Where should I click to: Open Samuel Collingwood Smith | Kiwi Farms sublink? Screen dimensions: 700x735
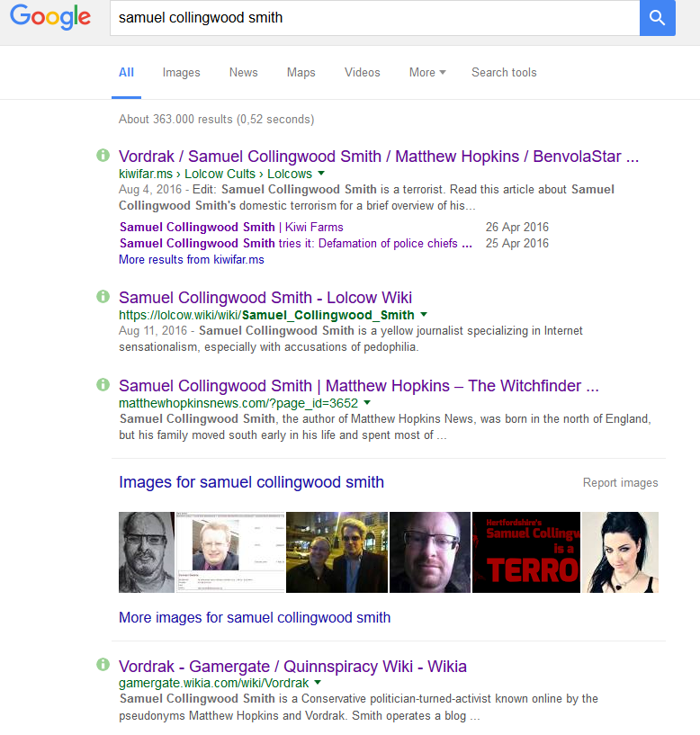point(231,228)
